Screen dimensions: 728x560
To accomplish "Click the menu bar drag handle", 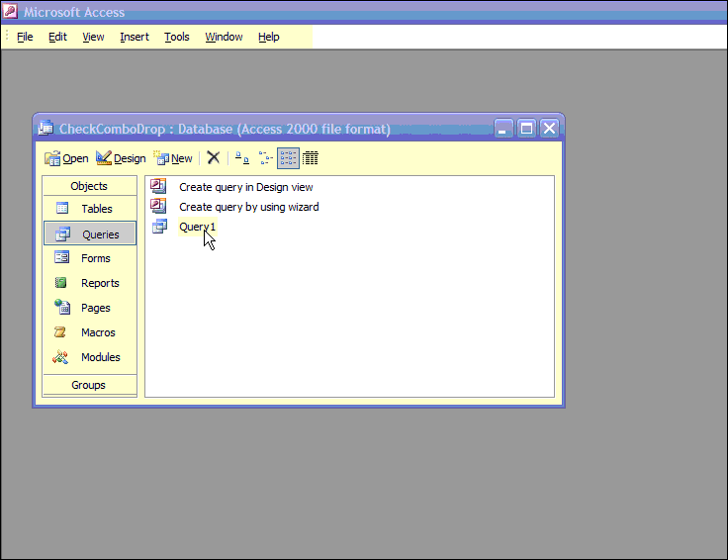I will tap(7, 37).
